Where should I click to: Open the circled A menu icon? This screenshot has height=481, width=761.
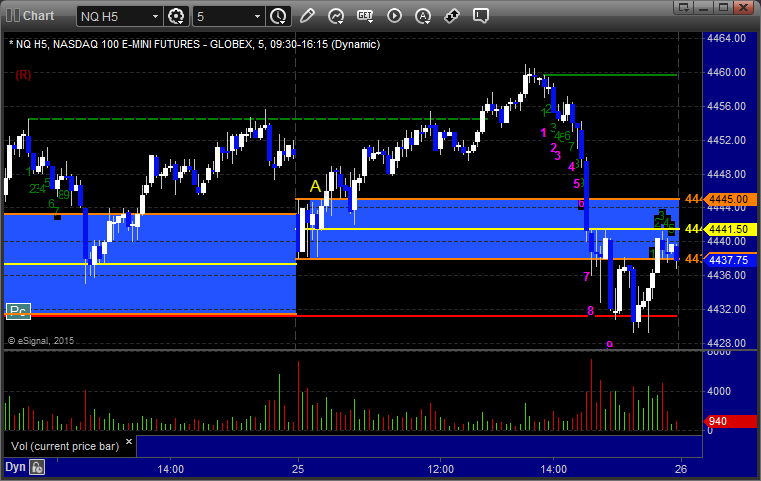[x=423, y=16]
